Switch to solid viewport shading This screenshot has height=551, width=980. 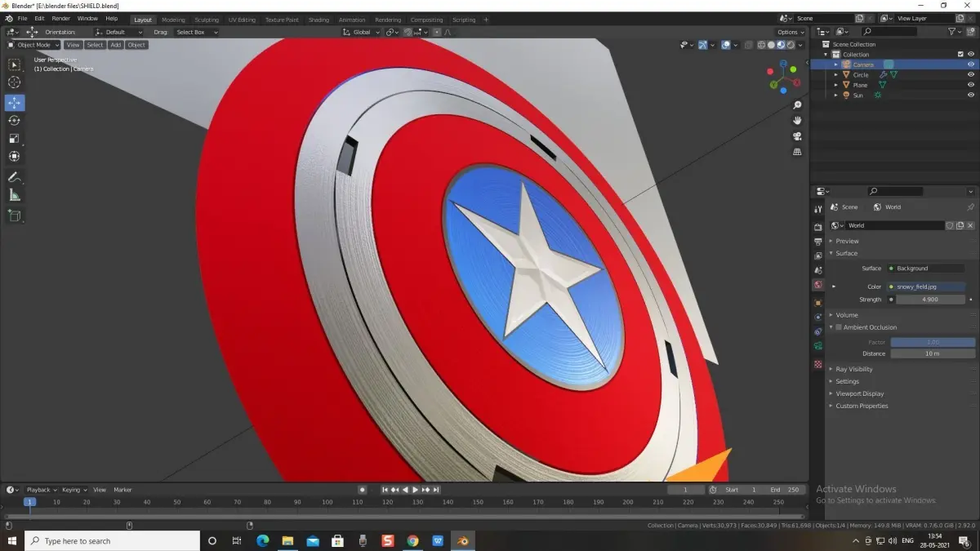pyautogui.click(x=772, y=45)
